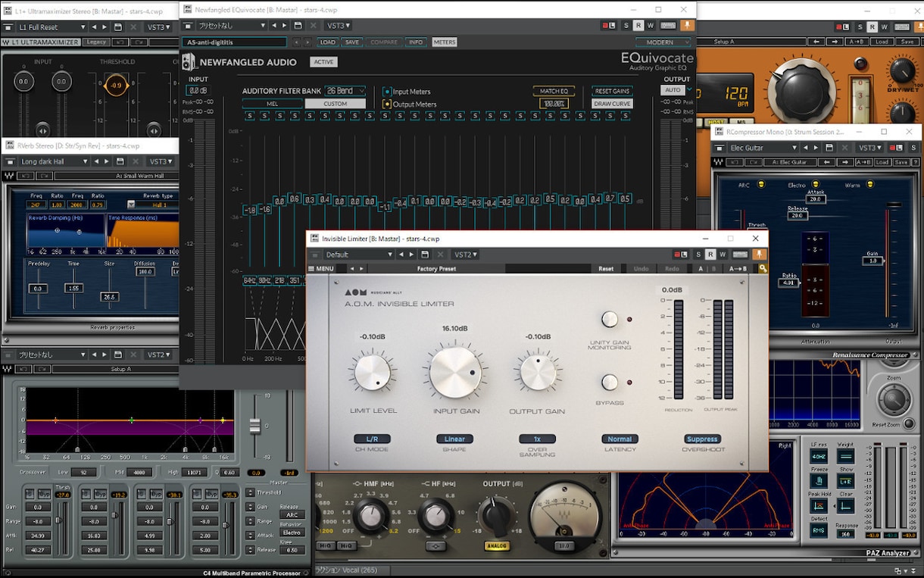Click the MENU hamburger in Invisible Limiter
Image resolution: width=924 pixels, height=578 pixels.
320,268
